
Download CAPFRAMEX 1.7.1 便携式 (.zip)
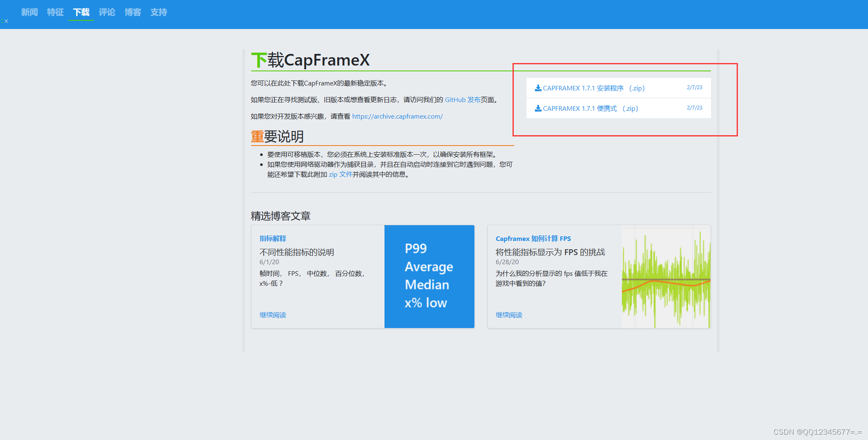[x=590, y=108]
